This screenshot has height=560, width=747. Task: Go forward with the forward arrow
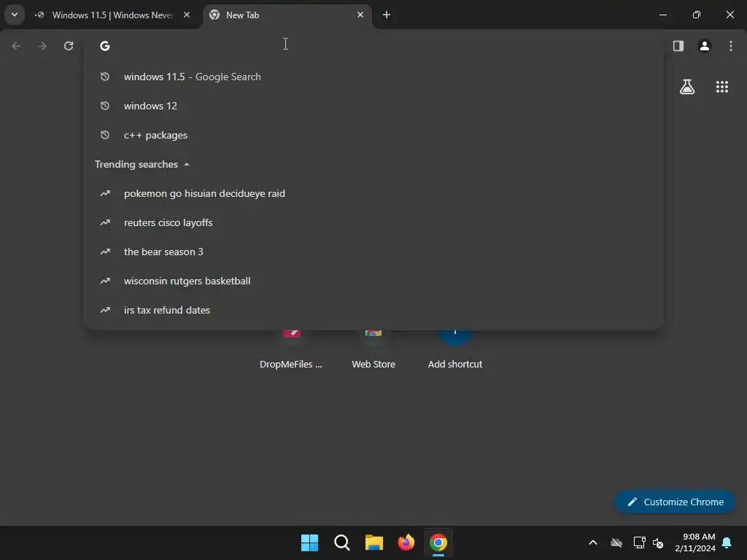(x=42, y=46)
